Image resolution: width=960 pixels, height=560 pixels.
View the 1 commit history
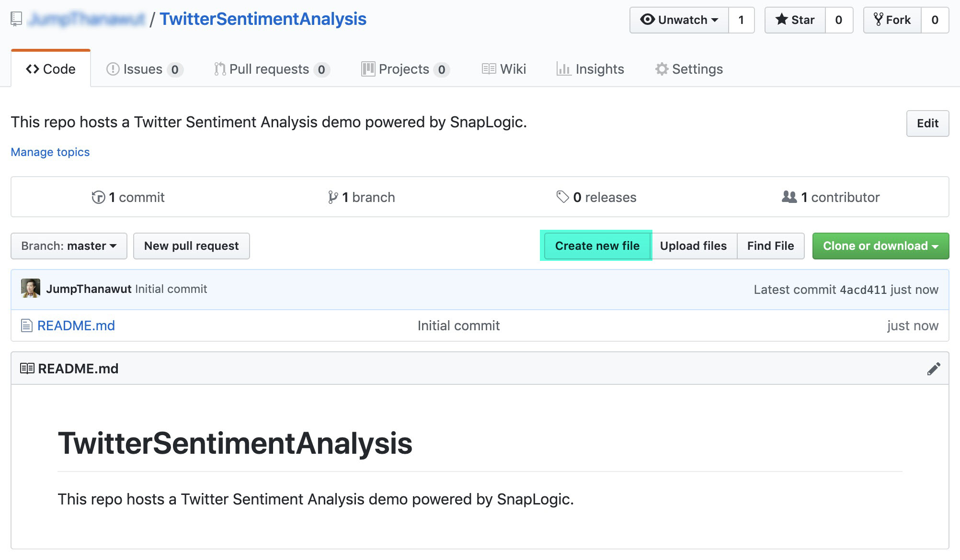coord(128,197)
